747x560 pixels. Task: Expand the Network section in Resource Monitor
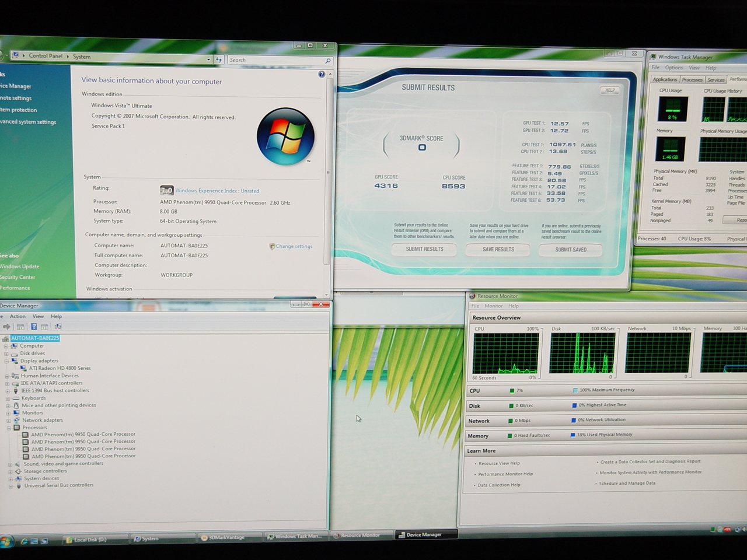pos(607,421)
